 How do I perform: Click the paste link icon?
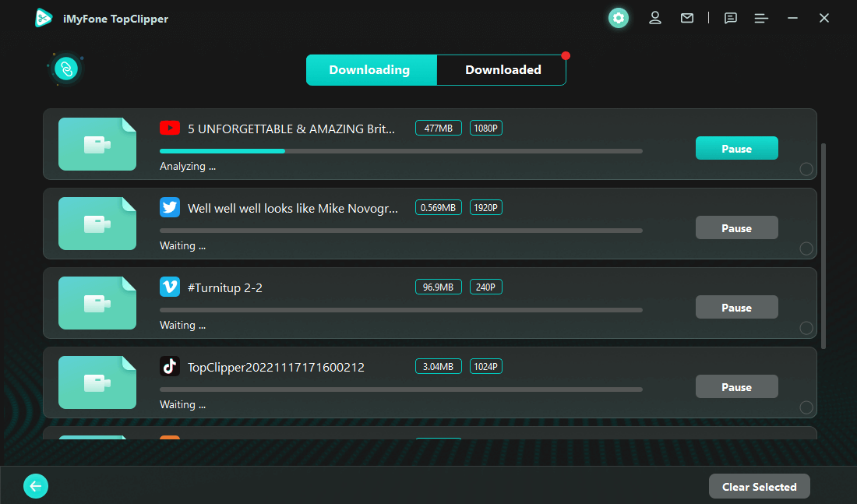tap(66, 69)
